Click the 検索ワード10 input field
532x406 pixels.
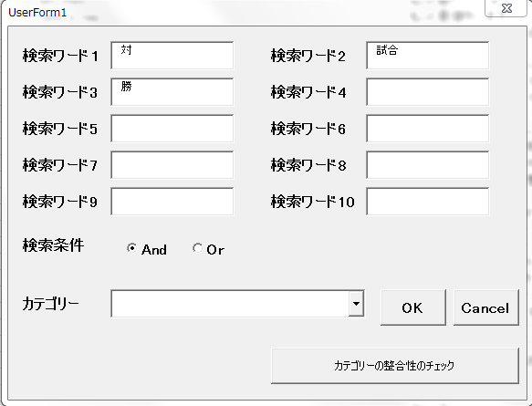427,202
